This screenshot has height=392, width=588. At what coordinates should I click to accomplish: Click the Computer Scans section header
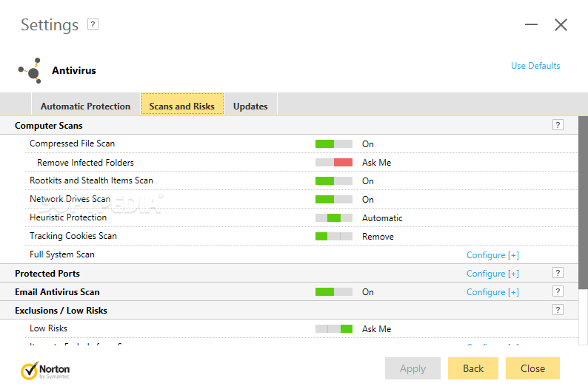click(49, 126)
